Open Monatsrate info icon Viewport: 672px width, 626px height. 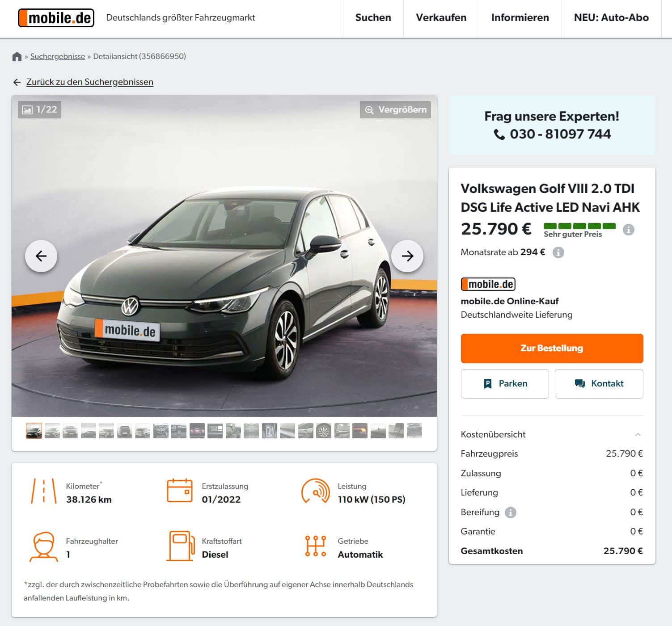pos(558,252)
